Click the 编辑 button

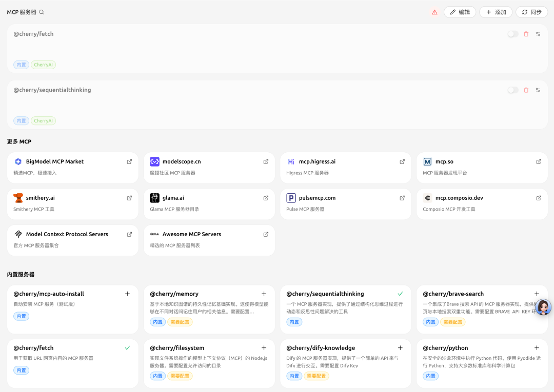(x=460, y=12)
